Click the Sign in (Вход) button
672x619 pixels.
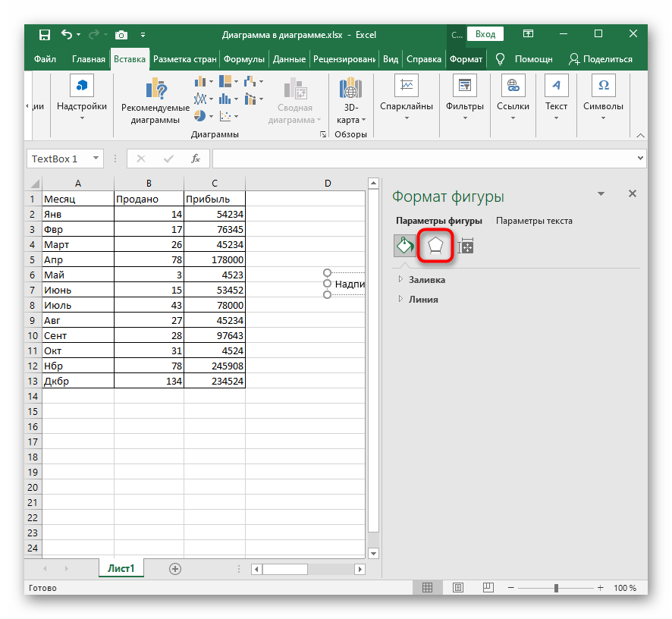click(485, 34)
